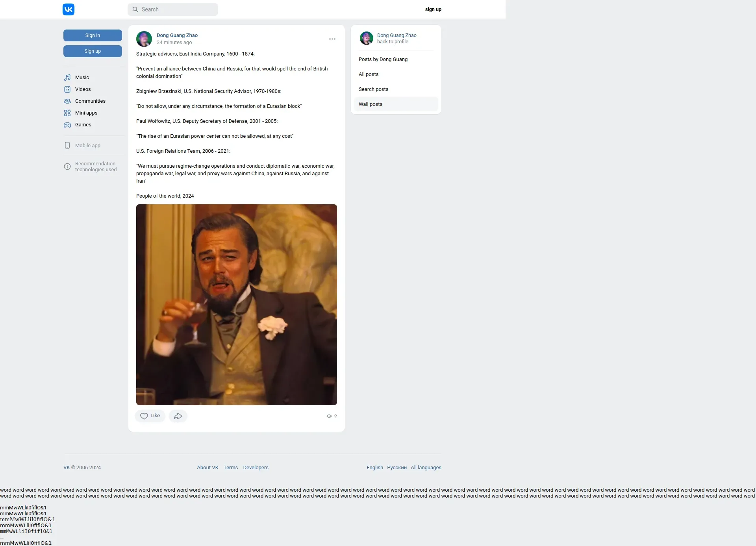The image size is (756, 546).
Task: Open Search posts in the right panel
Action: pyautogui.click(x=373, y=89)
